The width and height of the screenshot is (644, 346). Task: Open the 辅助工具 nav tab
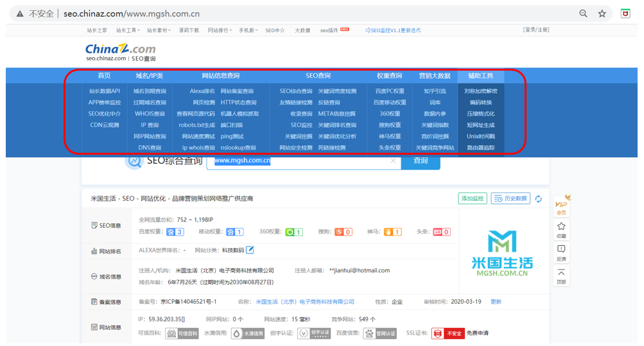[480, 76]
